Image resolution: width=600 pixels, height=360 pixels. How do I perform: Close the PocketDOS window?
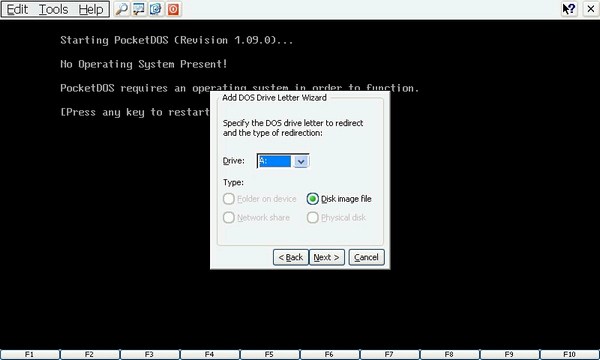click(591, 9)
